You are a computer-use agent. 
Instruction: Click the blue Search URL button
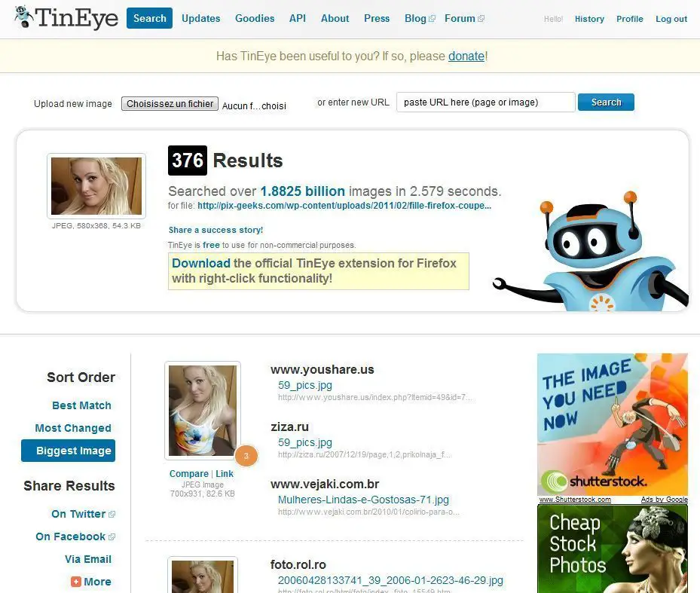[606, 102]
